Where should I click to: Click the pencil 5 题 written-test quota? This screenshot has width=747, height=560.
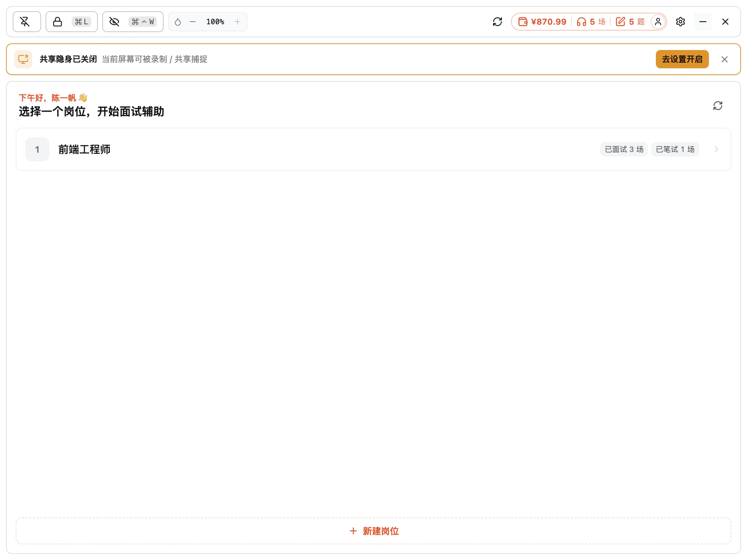coord(630,22)
